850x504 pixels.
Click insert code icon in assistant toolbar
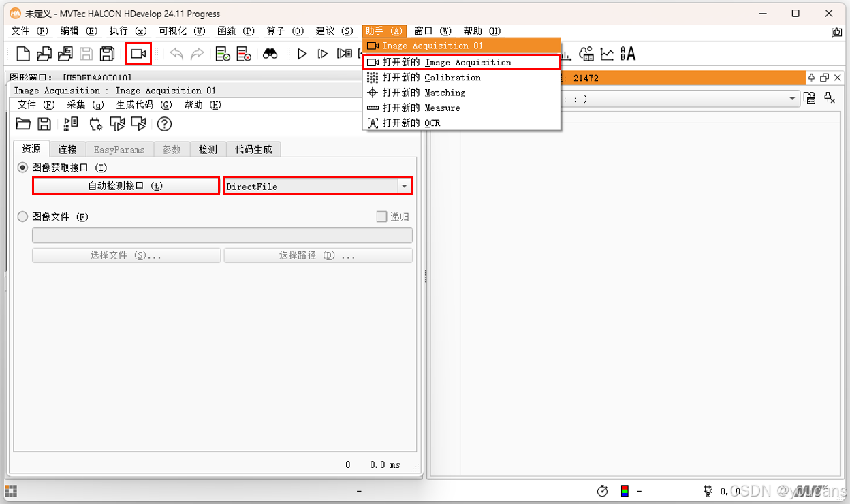click(x=71, y=124)
